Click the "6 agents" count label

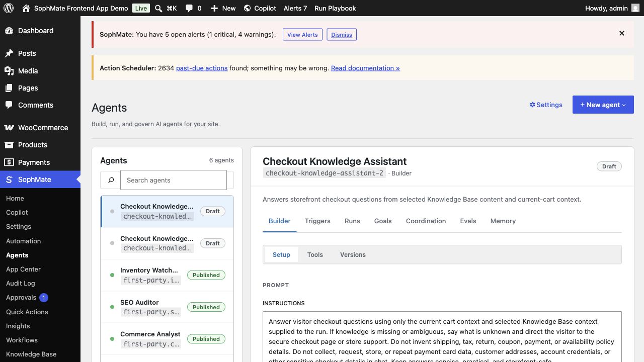(x=221, y=160)
